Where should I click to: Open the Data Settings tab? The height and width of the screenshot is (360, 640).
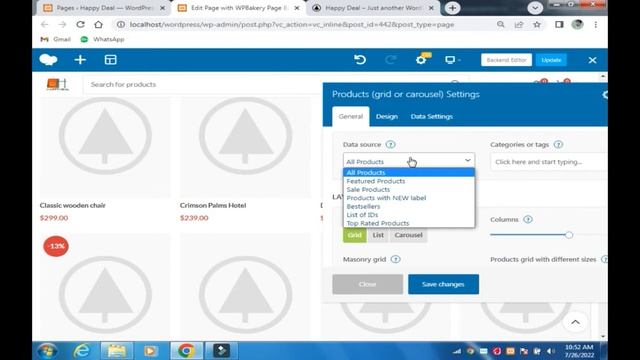click(x=431, y=116)
